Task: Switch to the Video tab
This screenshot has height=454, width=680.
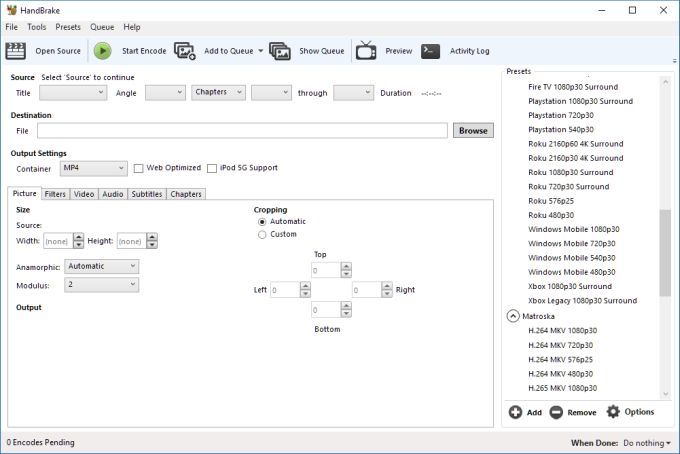Action: pos(84,194)
